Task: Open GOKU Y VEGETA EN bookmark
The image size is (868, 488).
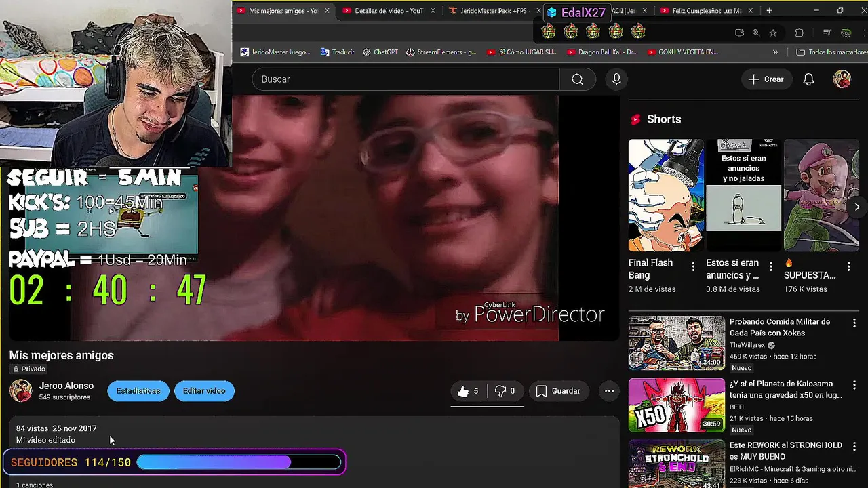Action: coord(683,52)
